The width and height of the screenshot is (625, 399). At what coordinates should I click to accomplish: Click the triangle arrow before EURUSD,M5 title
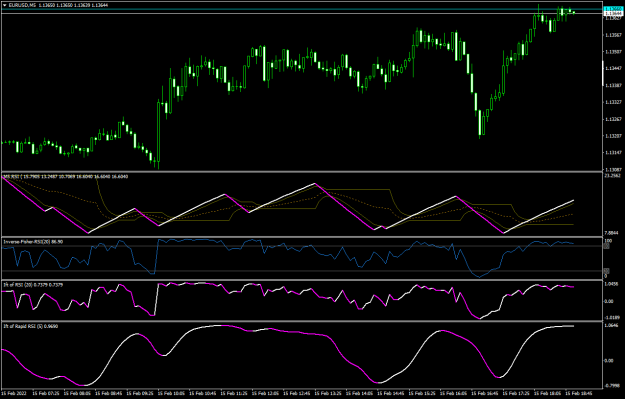5,5
